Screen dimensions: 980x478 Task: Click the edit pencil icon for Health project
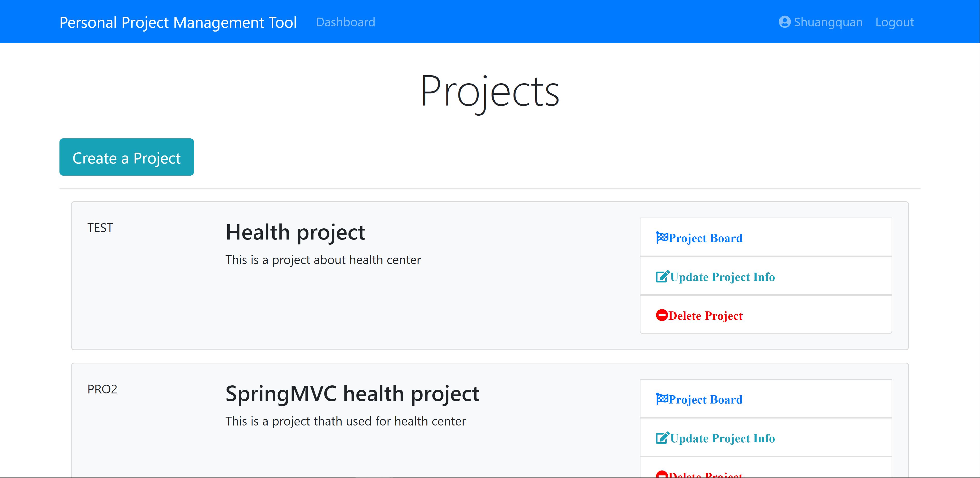point(662,276)
